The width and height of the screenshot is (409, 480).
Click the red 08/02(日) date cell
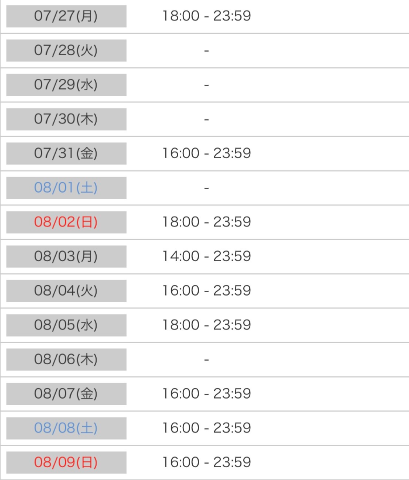click(66, 222)
